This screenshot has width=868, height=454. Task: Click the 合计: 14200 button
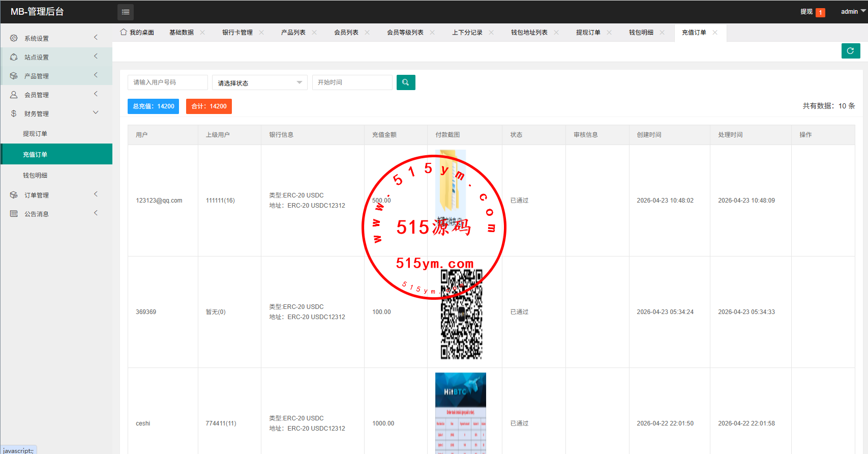(x=209, y=106)
